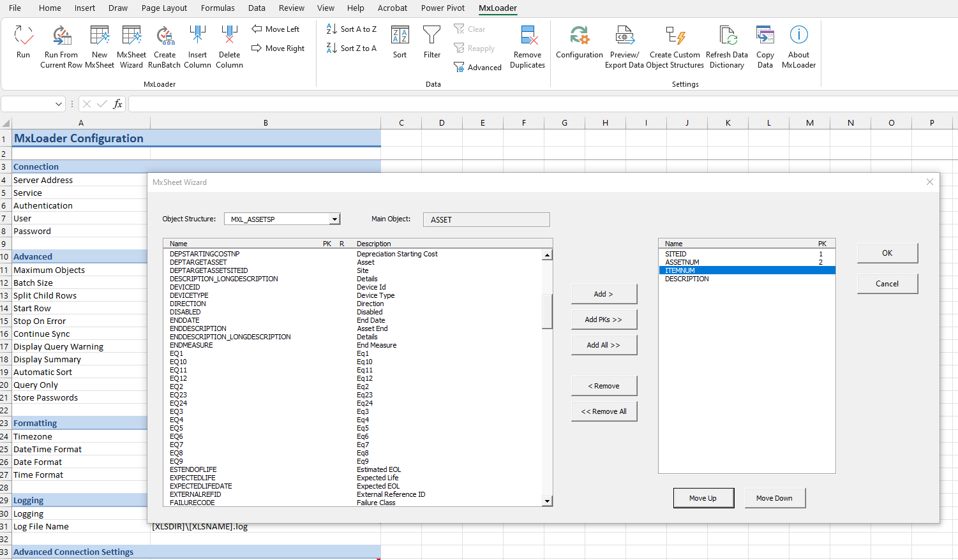Click the attribute list scroll-up arrow

(547, 255)
